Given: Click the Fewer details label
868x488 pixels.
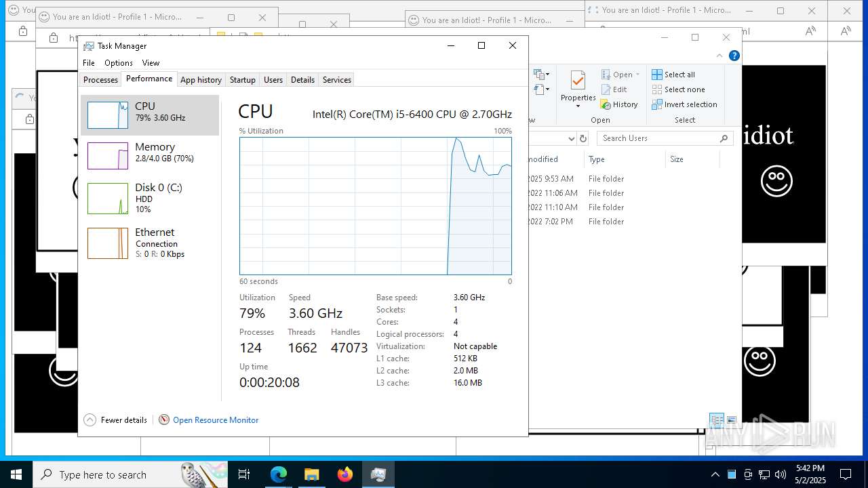Looking at the screenshot, I should pos(124,420).
